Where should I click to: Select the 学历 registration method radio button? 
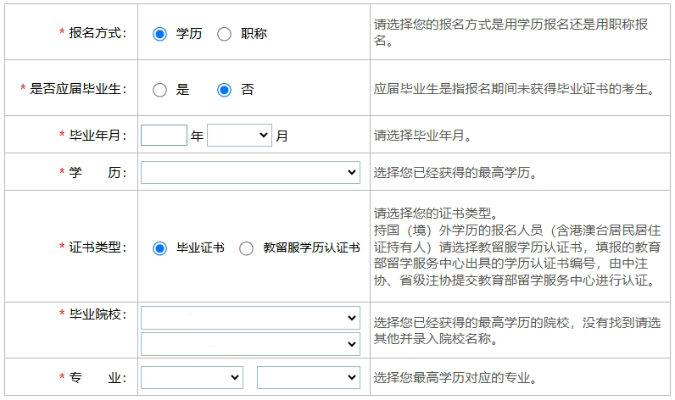click(x=159, y=34)
